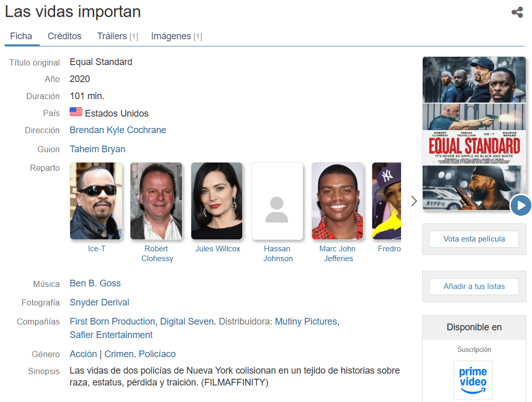Open the Tráilers tab

[x=117, y=36]
